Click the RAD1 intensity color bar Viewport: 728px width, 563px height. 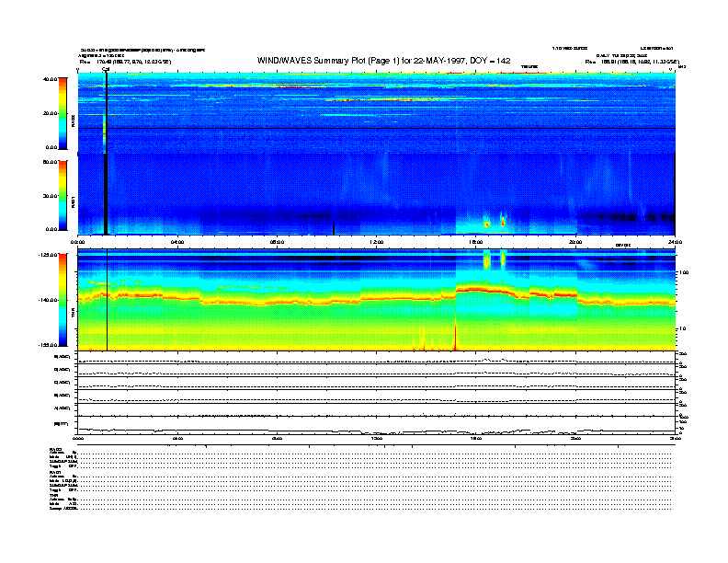[x=63, y=196]
